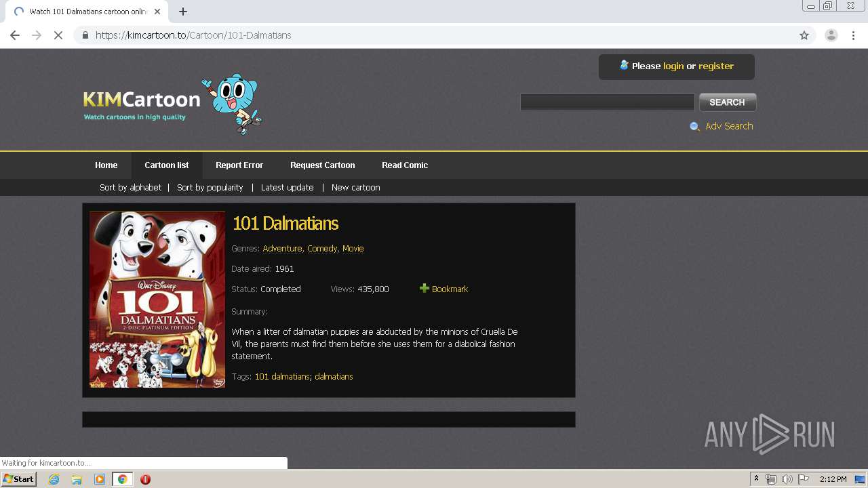Screen dimensions: 868x488
Task: Click the browser forward arrow
Action: click(37, 35)
